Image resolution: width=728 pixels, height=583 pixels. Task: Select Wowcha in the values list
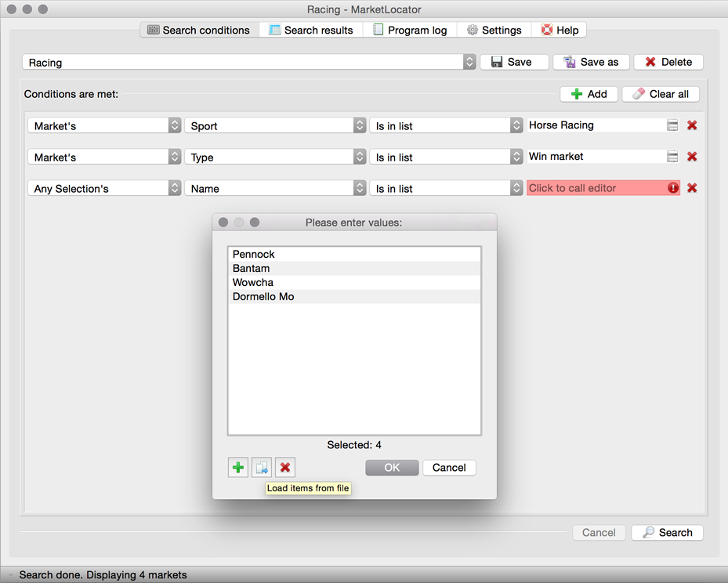(354, 282)
